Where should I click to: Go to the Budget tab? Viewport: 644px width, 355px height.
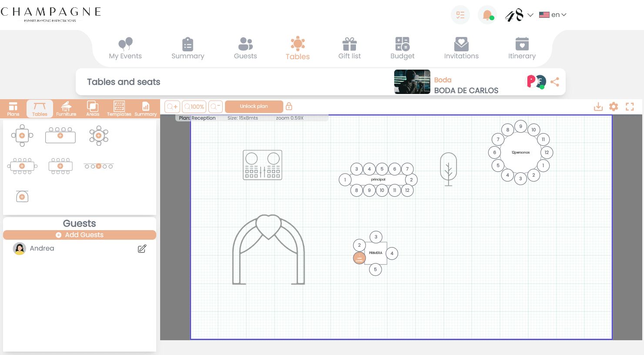402,48
